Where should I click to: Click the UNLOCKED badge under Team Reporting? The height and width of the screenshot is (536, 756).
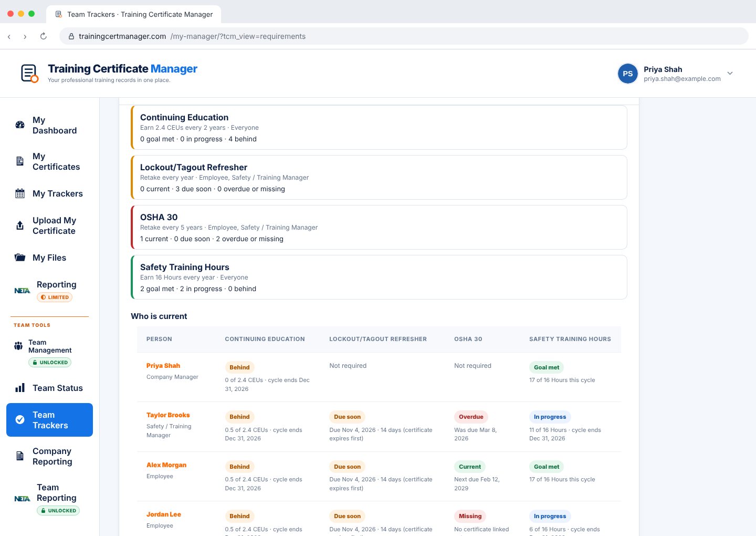(x=58, y=511)
